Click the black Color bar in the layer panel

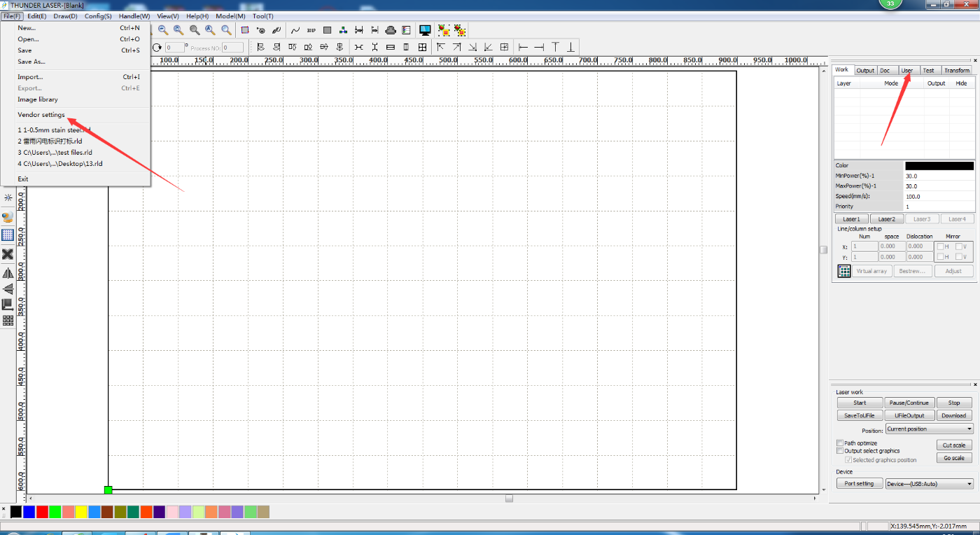(x=939, y=166)
